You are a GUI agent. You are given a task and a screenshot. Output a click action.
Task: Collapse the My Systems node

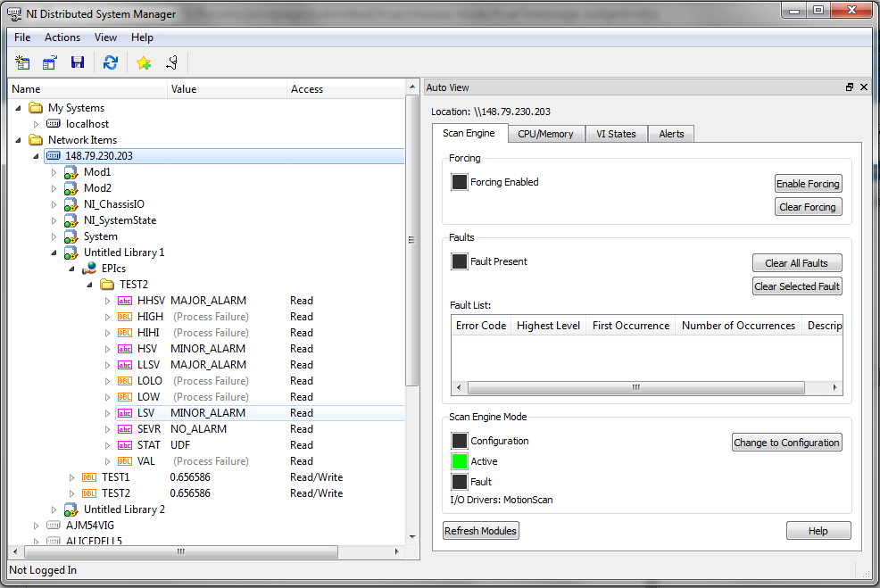tap(19, 108)
